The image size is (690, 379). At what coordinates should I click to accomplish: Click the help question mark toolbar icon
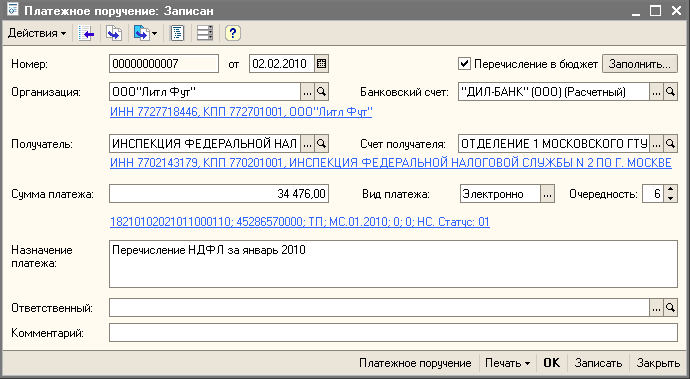[x=233, y=33]
